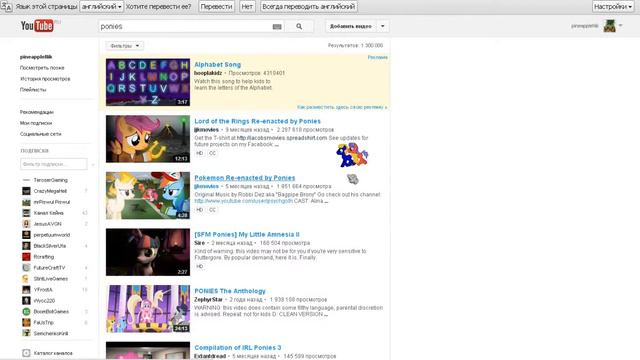Open FaUsTnp subscription icon

(26, 323)
